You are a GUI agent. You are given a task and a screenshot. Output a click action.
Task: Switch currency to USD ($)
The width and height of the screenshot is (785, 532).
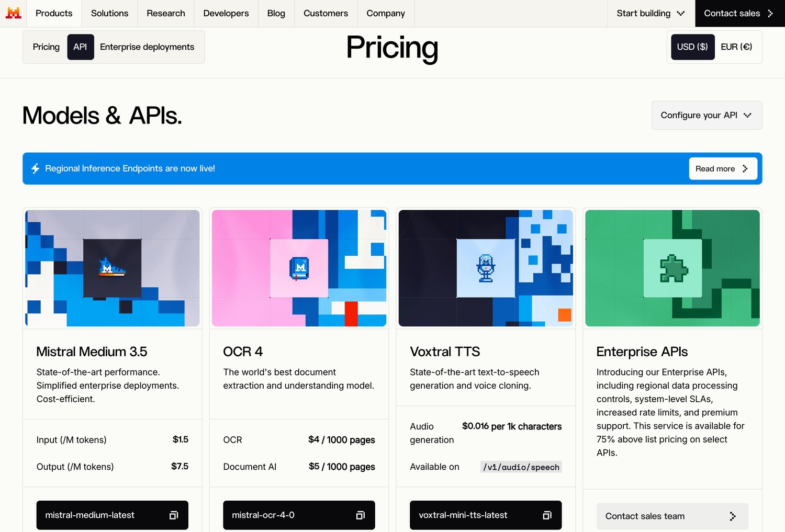point(692,47)
